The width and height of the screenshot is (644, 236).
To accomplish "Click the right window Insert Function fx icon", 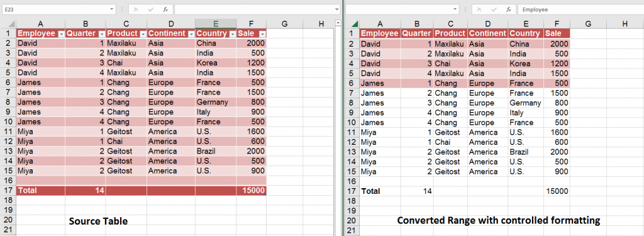I will tap(509, 9).
